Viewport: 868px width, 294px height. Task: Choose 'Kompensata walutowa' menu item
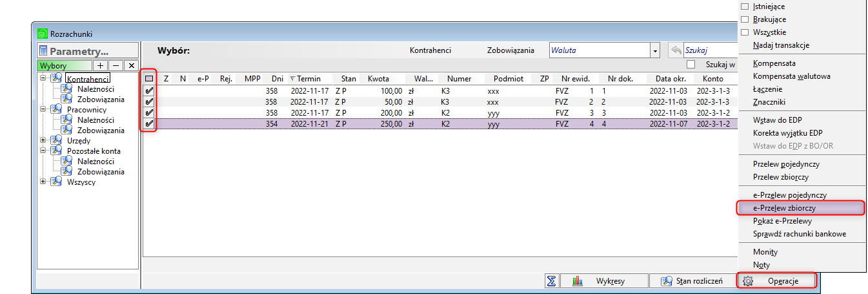pyautogui.click(x=800, y=76)
